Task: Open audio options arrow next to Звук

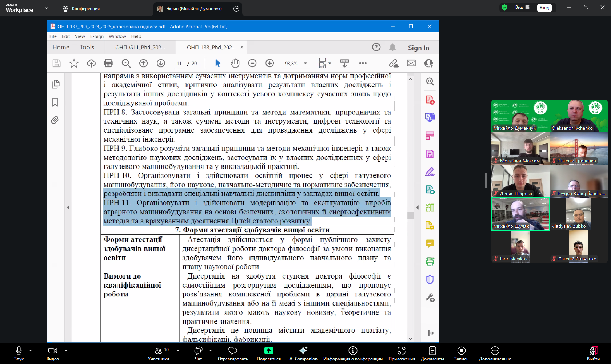Action: coord(31,351)
